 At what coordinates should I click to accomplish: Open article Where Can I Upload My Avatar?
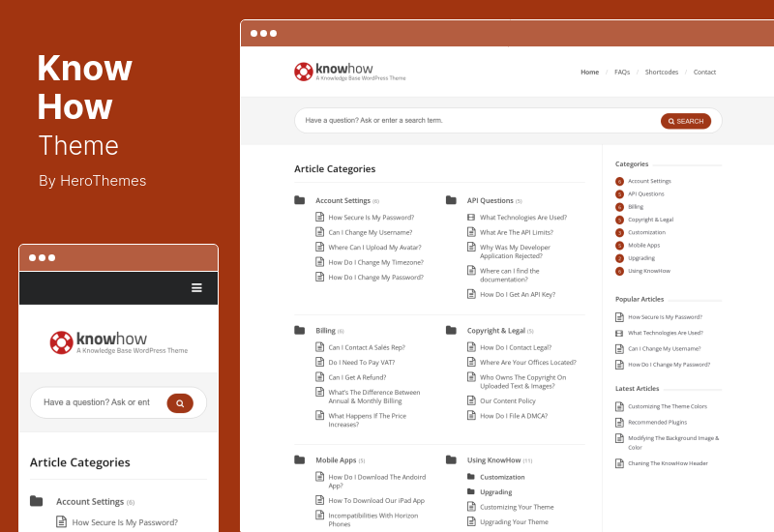point(374,248)
